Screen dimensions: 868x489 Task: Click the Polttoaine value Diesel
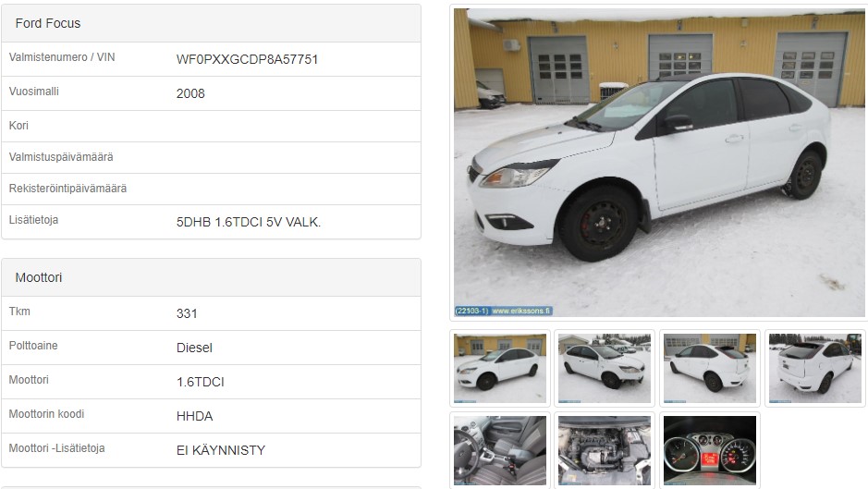point(194,348)
